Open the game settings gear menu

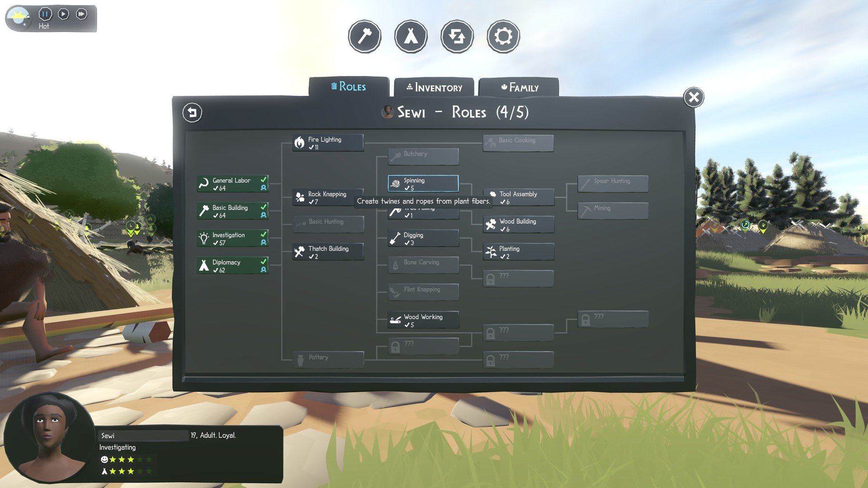click(x=503, y=36)
